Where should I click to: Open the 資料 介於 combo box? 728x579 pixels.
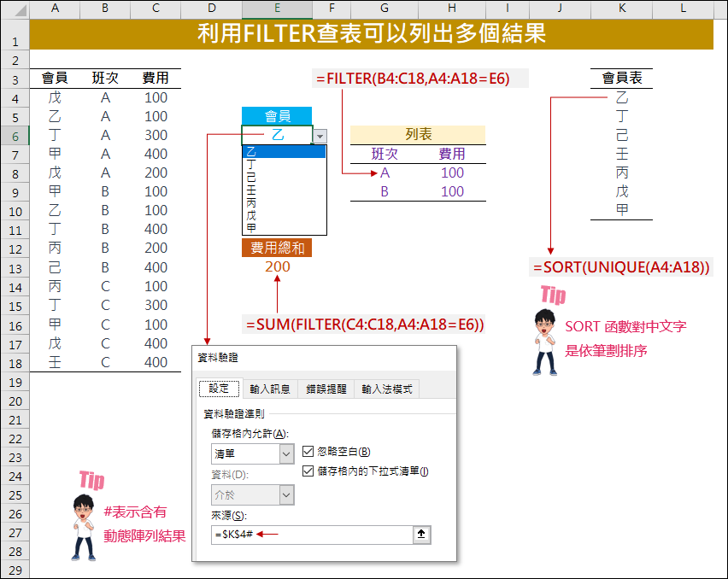(252, 495)
